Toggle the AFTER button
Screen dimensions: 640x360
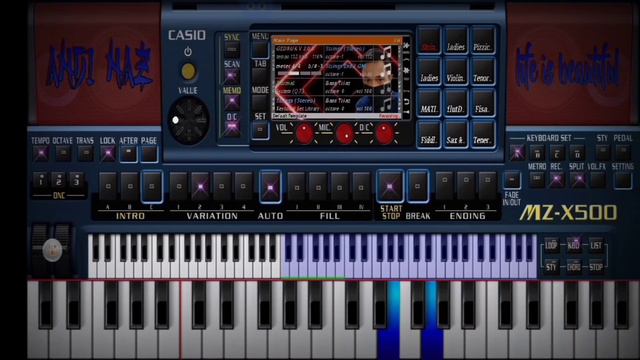[128, 154]
